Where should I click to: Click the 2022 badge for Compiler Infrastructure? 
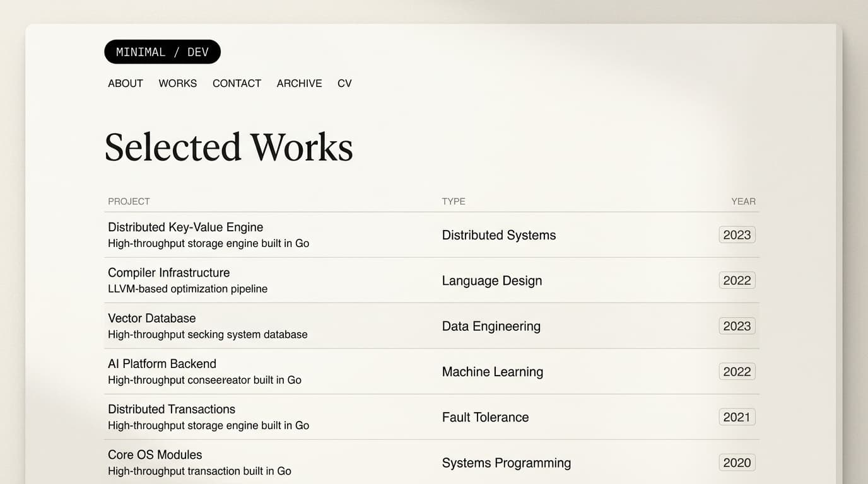click(737, 280)
